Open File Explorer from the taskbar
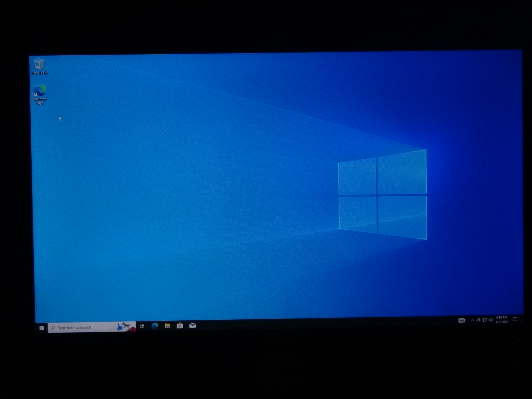The width and height of the screenshot is (532, 399). [x=167, y=326]
